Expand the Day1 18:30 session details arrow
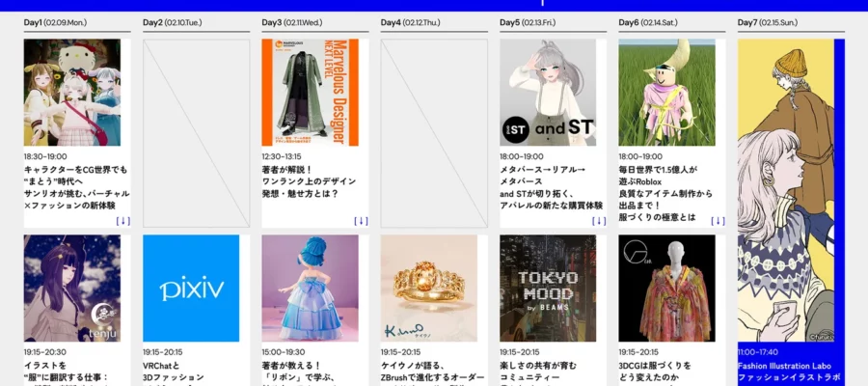Image resolution: width=868 pixels, height=386 pixels. click(x=122, y=221)
